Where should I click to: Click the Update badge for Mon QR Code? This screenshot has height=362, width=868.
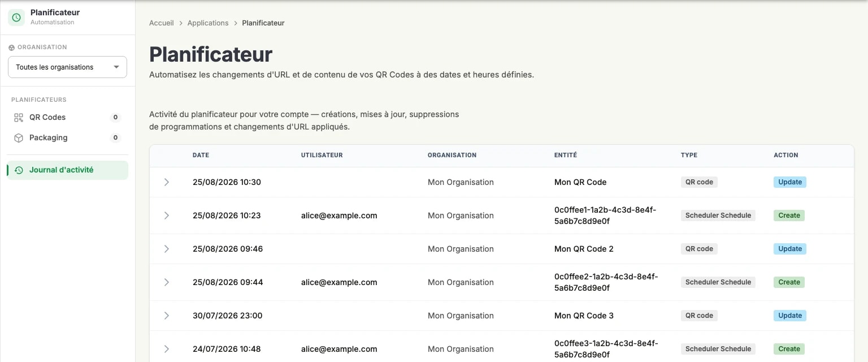click(790, 182)
